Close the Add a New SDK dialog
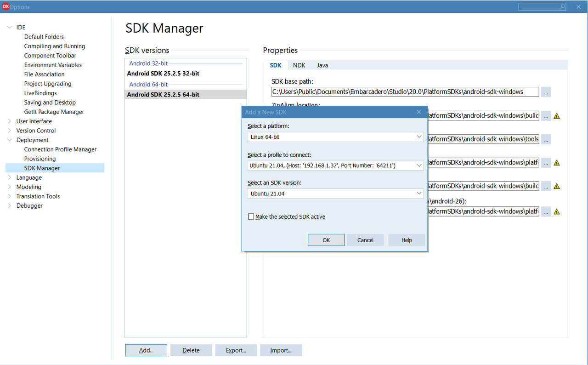588x365 pixels. click(418, 112)
